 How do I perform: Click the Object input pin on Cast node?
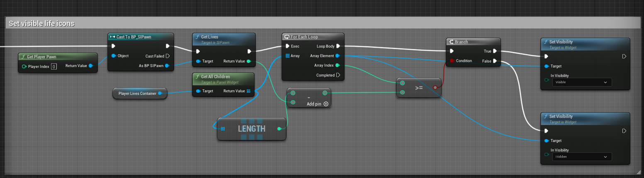coord(113,56)
